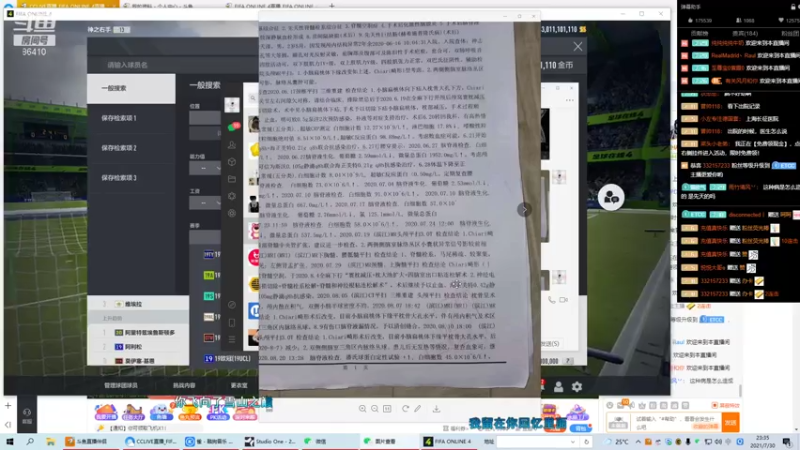Select the 一般搜索 tab in FIFA search
The image size is (800, 450).
pyautogui.click(x=131, y=88)
